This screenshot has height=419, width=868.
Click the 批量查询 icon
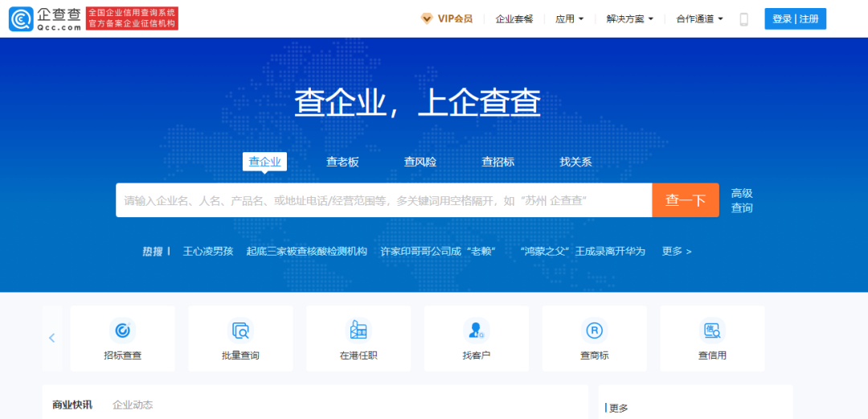click(x=241, y=331)
